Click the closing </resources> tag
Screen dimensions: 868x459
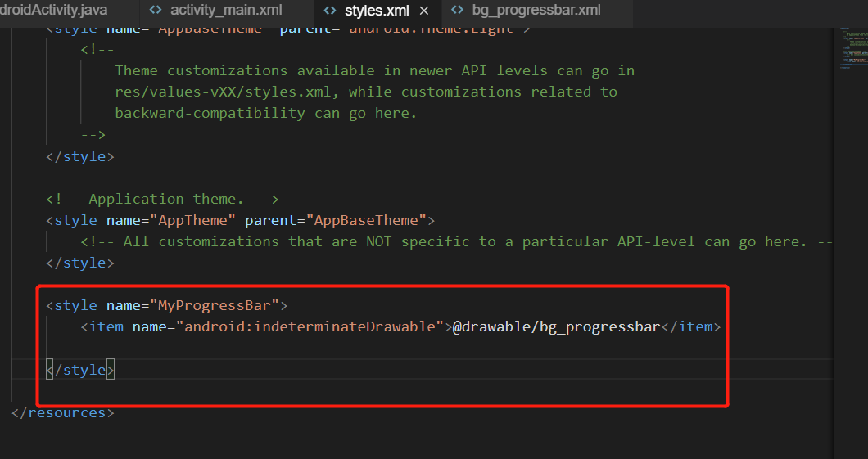click(63, 412)
